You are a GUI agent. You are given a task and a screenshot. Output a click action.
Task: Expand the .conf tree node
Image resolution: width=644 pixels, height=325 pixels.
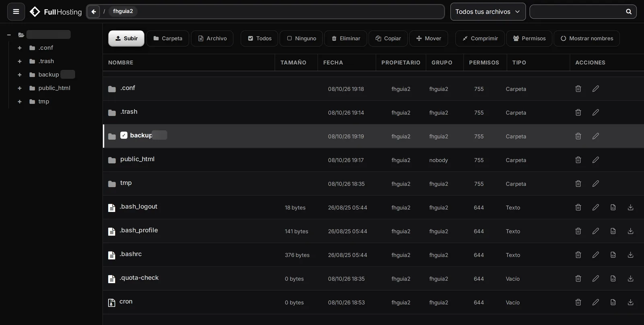(x=19, y=48)
